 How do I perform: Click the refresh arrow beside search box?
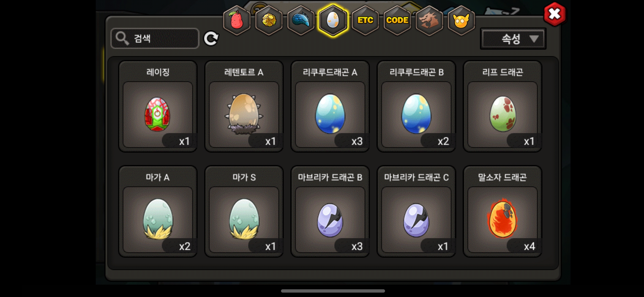tap(211, 38)
